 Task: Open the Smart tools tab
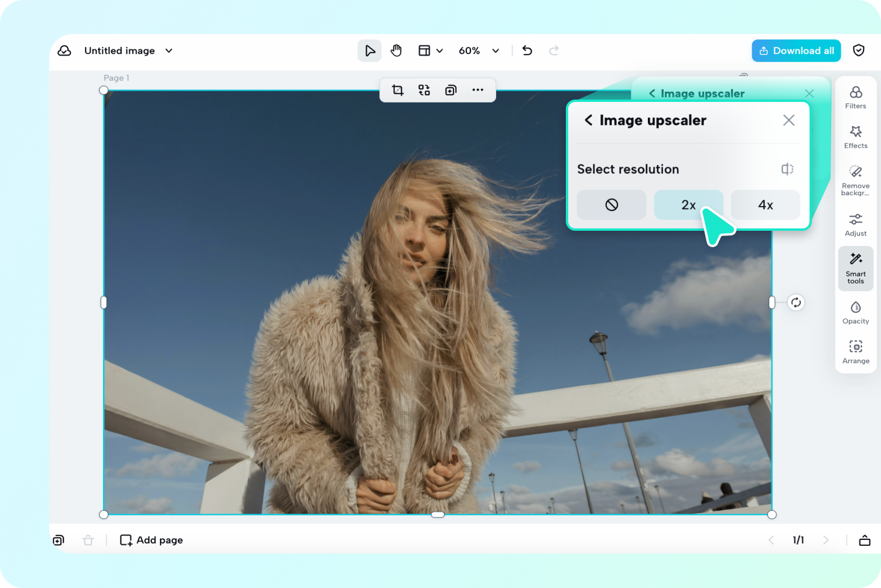click(855, 269)
